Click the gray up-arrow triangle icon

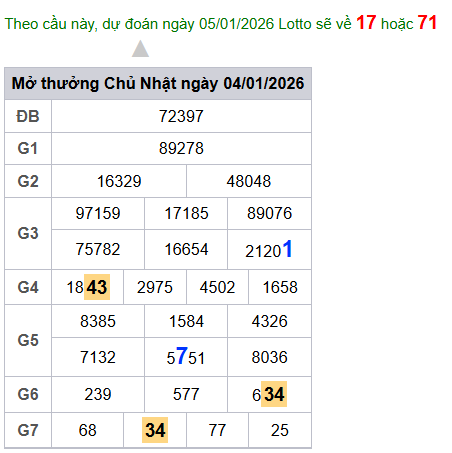pos(140,49)
